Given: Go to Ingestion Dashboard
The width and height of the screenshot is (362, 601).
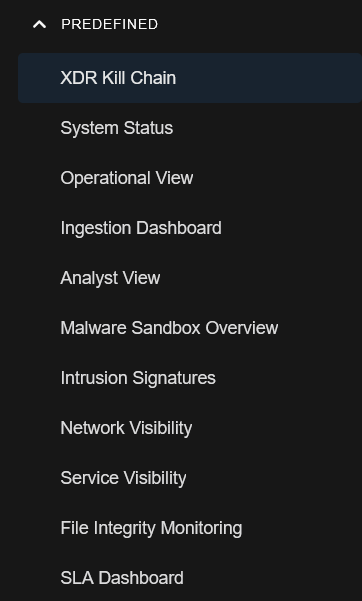Looking at the screenshot, I should 141,228.
